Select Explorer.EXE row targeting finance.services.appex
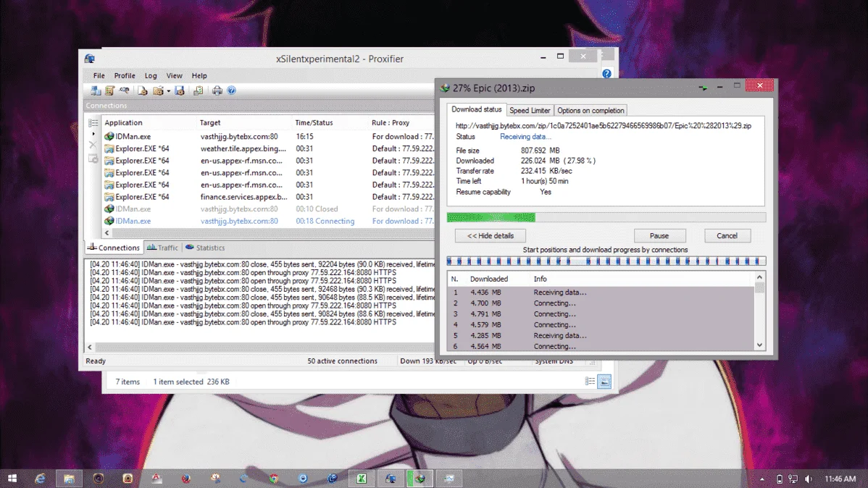Image resolution: width=868 pixels, height=488 pixels. [269, 197]
